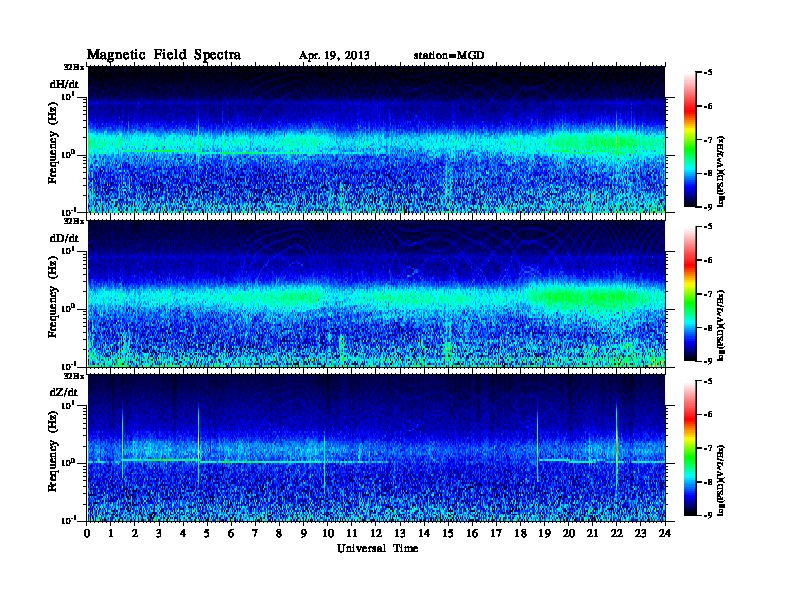Select the date "Apr. 19, 2013"
Viewport: 792px width, 612px height.
334,56
